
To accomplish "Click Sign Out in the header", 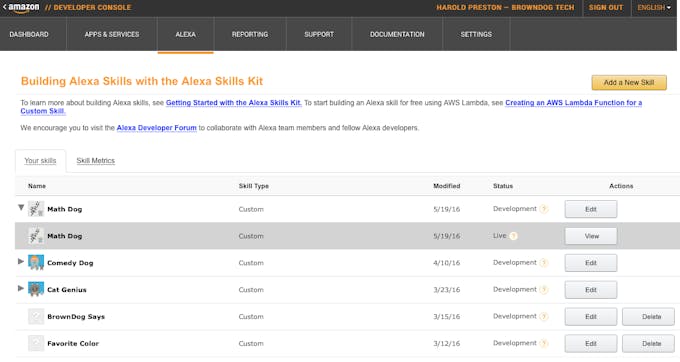I will point(606,8).
